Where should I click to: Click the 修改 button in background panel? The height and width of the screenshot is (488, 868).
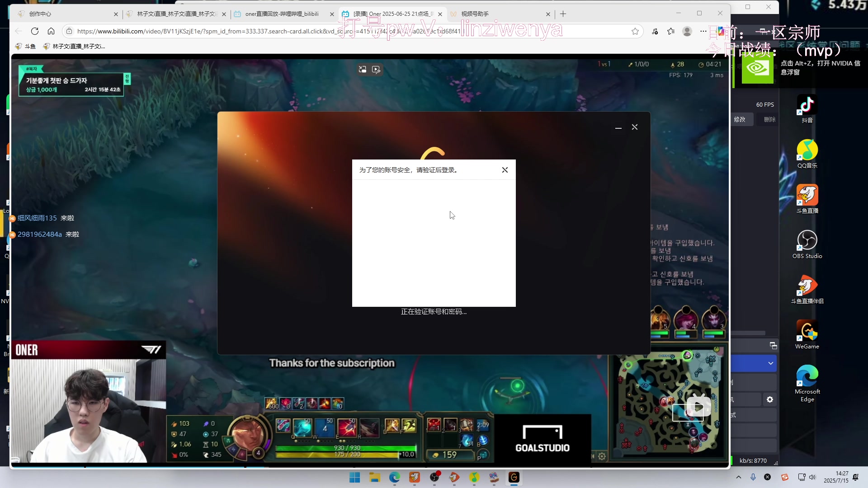[x=740, y=119]
